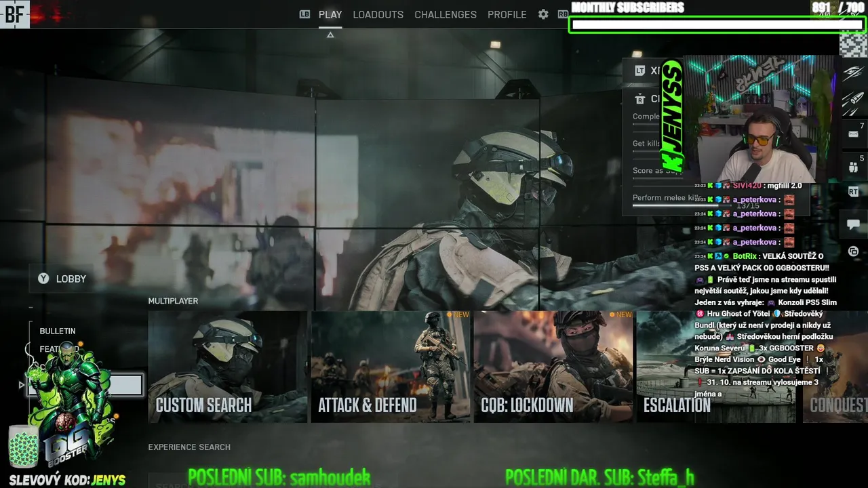Click the LOBBY button

[x=62, y=279]
